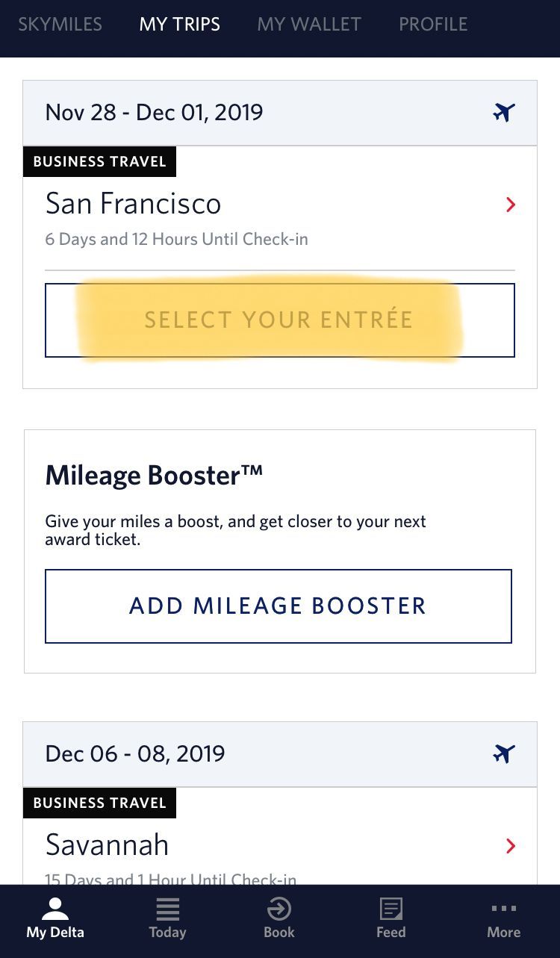The width and height of the screenshot is (560, 958).
Task: Tap the Dec 06 - 08 date header
Action: tap(134, 753)
